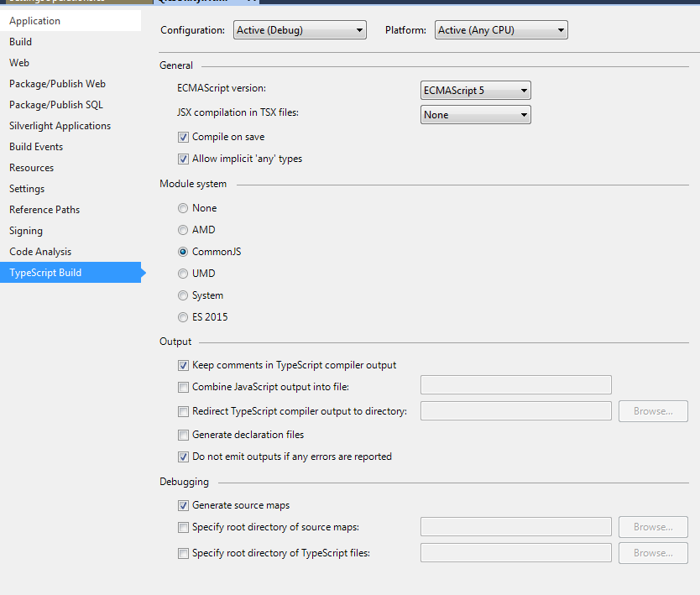The height and width of the screenshot is (595, 700).
Task: Select None module system
Action: 183,208
